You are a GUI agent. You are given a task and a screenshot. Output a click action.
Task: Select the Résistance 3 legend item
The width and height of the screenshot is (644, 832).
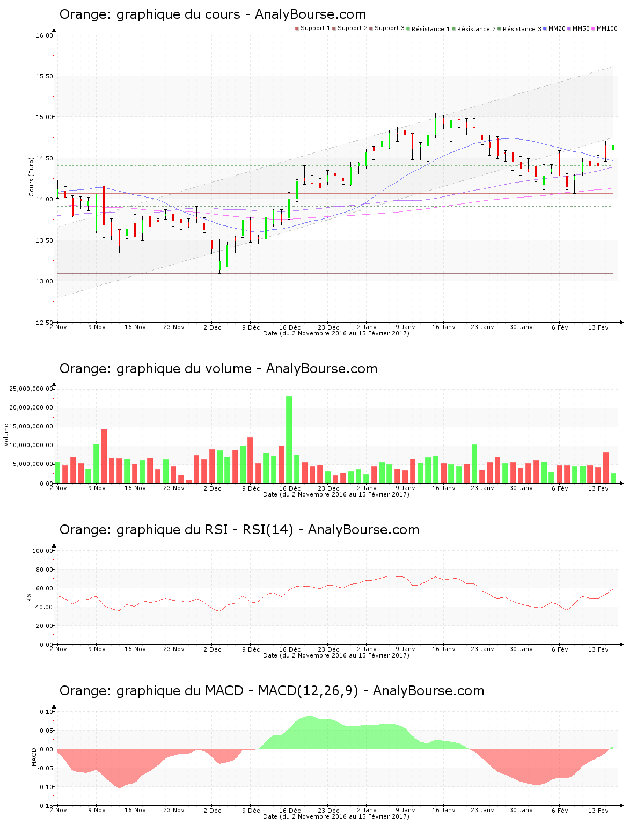pyautogui.click(x=519, y=29)
